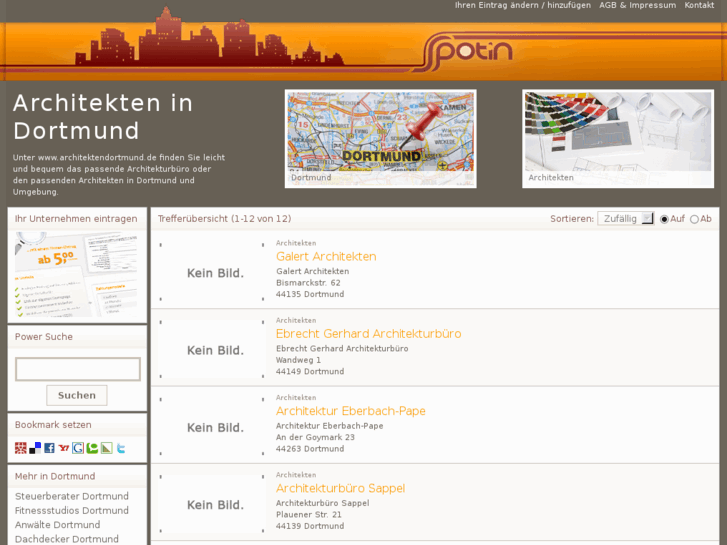This screenshot has height=545, width=727.
Task: Click Kein Bild placeholder for Ebrecht Gerhard
Action: [212, 350]
